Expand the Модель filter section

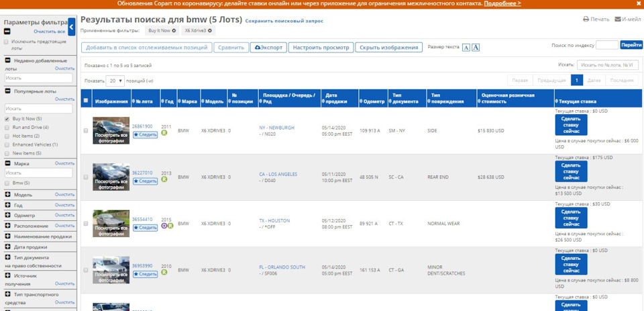7,195
